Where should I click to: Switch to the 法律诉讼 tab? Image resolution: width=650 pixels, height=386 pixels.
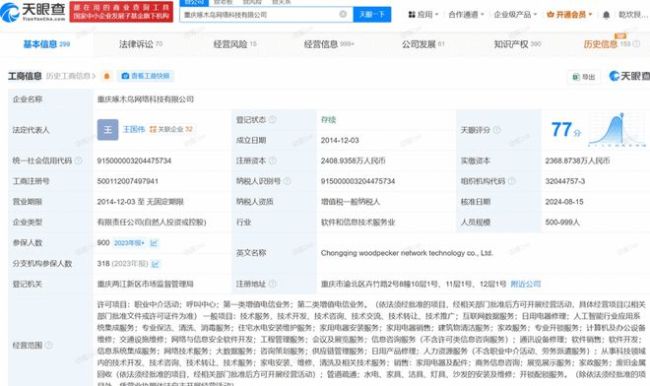(x=141, y=44)
